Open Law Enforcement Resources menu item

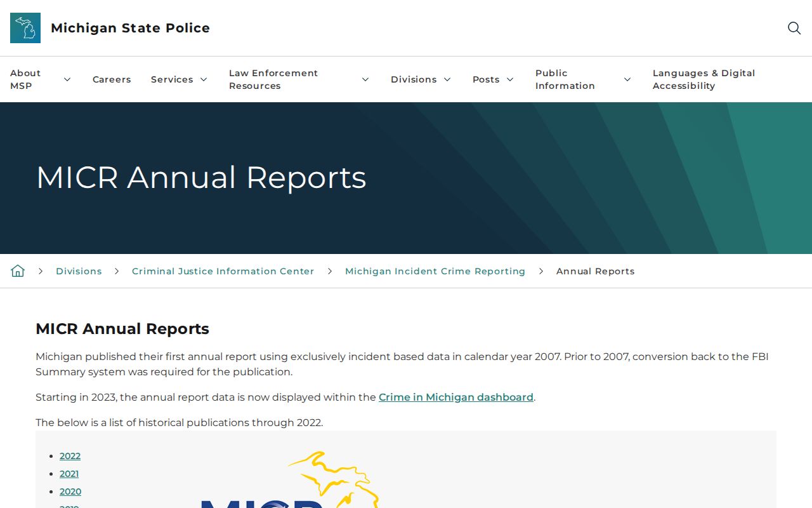(x=273, y=79)
